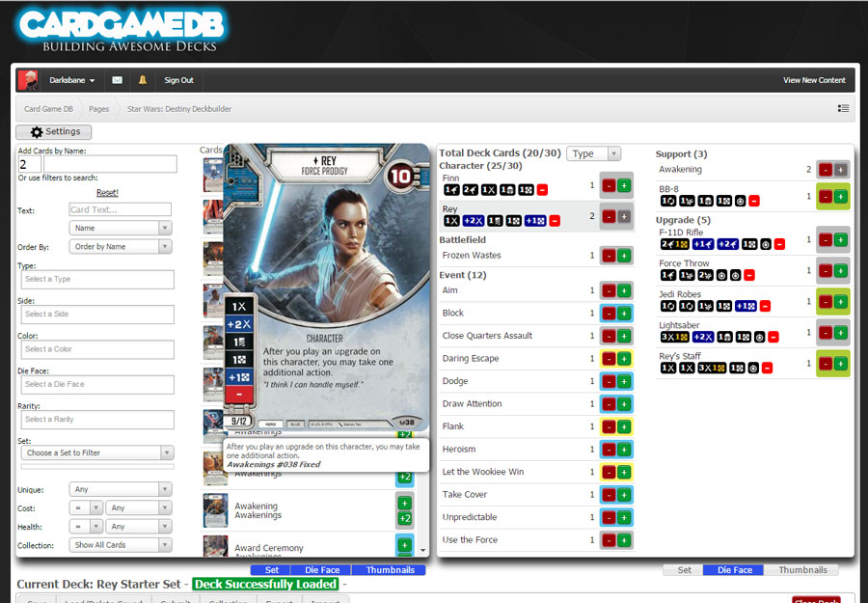Add two Awakening cards with the +2 button
The width and height of the screenshot is (868, 603).
[x=405, y=519]
